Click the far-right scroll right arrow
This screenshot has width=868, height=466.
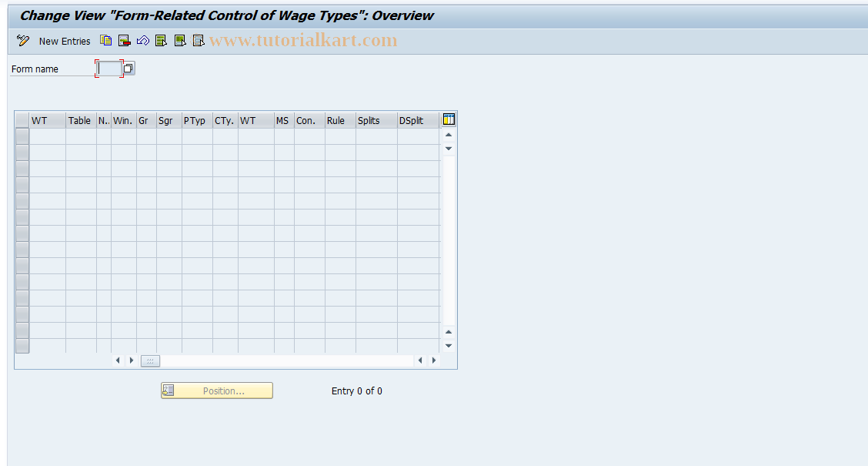pyautogui.click(x=434, y=360)
